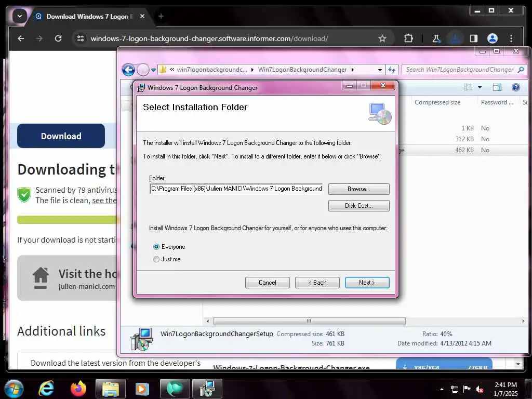The height and width of the screenshot is (399, 532).
Task: Click Explorer scrollbar right arrow
Action: point(523,321)
